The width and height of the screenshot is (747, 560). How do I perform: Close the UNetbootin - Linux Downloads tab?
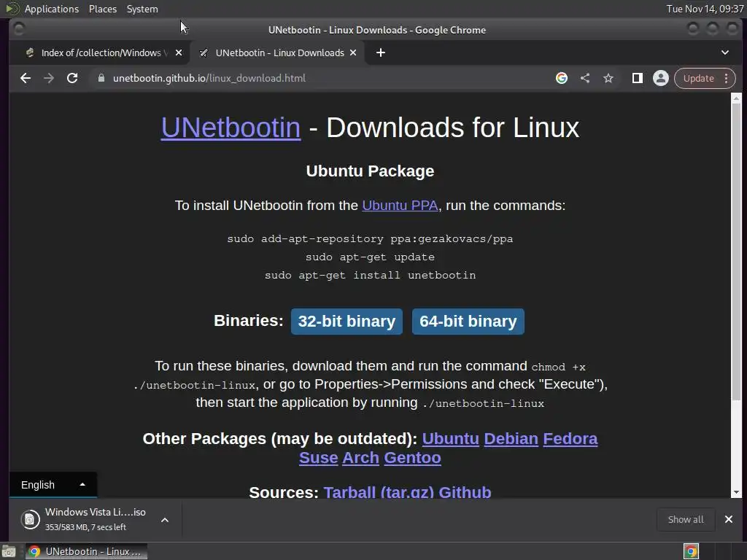click(353, 52)
